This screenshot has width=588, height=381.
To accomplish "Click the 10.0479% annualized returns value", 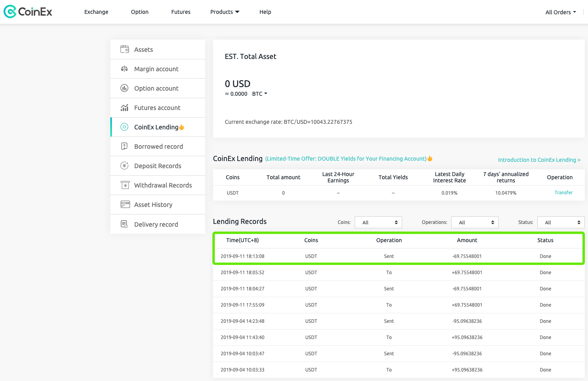I will click(506, 193).
